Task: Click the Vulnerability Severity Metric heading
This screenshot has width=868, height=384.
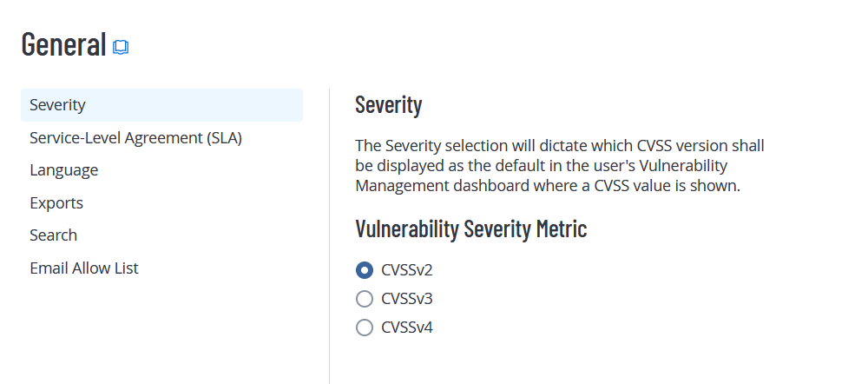Action: 470,229
